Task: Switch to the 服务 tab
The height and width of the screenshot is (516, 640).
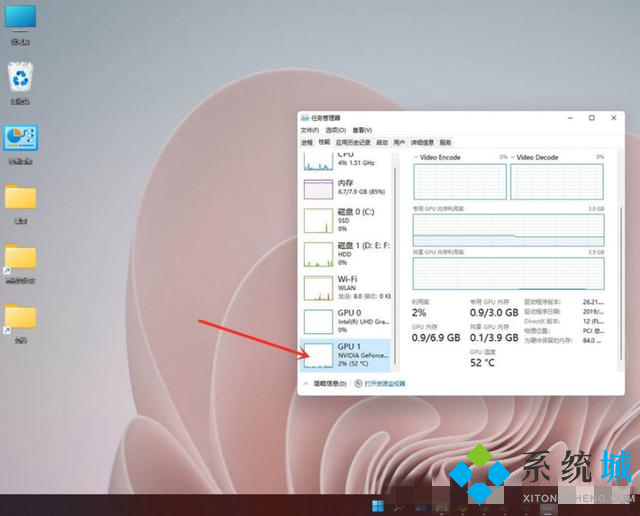Action: (445, 142)
